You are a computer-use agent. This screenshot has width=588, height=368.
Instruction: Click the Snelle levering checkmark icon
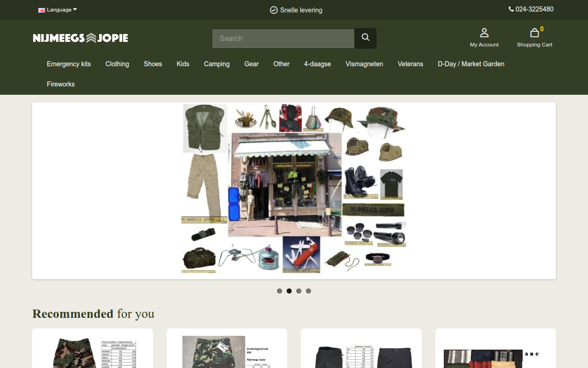pyautogui.click(x=274, y=10)
